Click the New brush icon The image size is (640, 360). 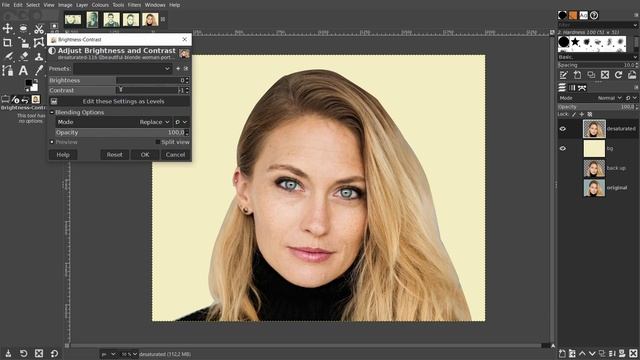coord(577,75)
